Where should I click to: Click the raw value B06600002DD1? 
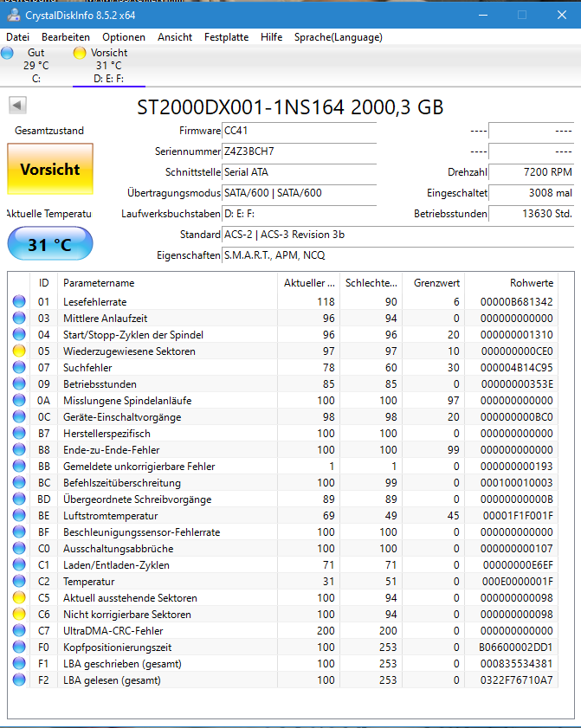click(516, 647)
